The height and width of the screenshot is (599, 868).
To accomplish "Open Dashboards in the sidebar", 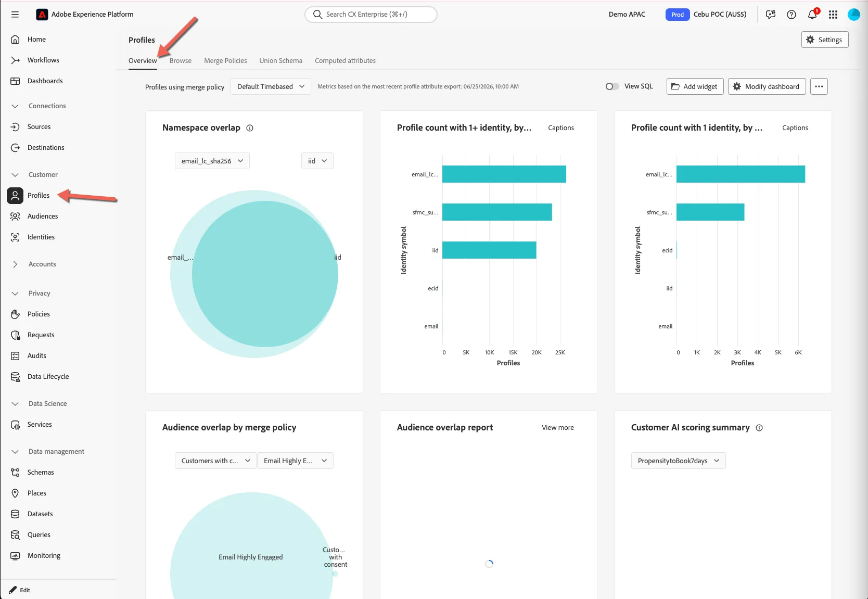I will [45, 81].
